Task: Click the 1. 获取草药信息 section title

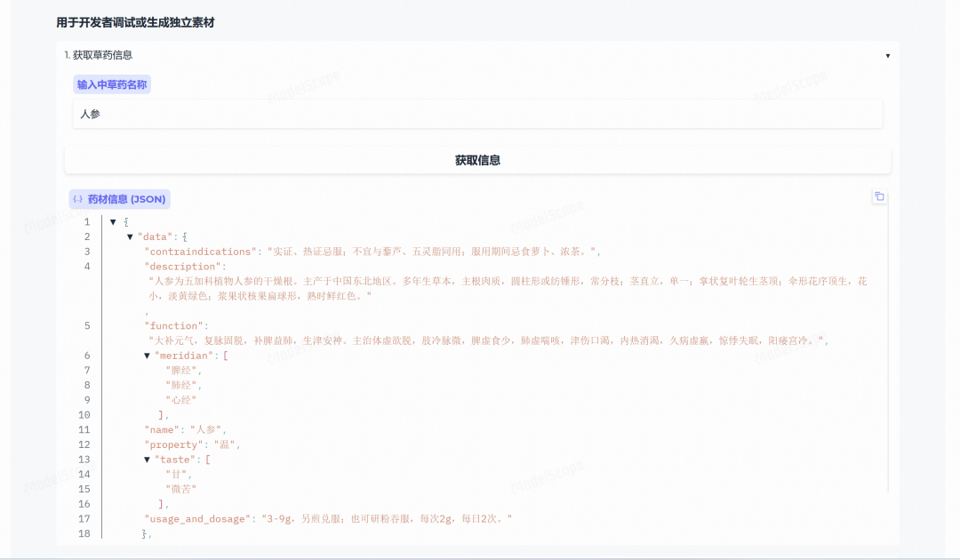Action: tap(99, 55)
